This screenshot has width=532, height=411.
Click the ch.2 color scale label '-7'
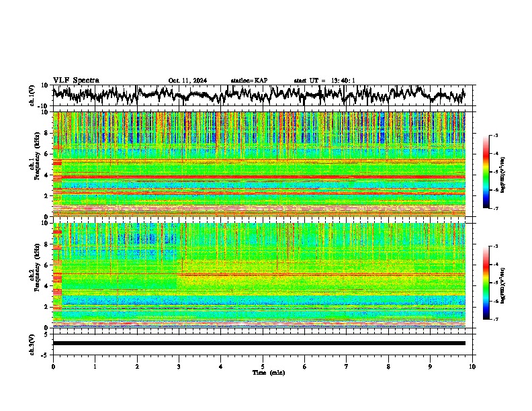click(495, 319)
